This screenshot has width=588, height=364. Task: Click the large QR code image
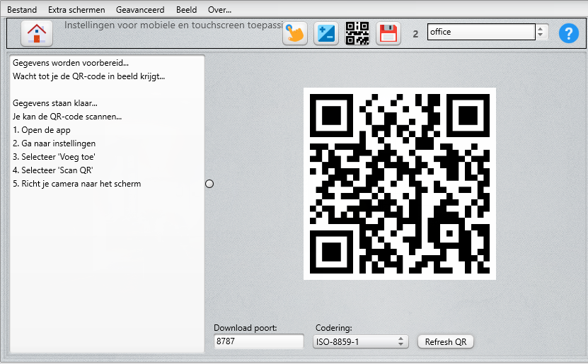[399, 184]
